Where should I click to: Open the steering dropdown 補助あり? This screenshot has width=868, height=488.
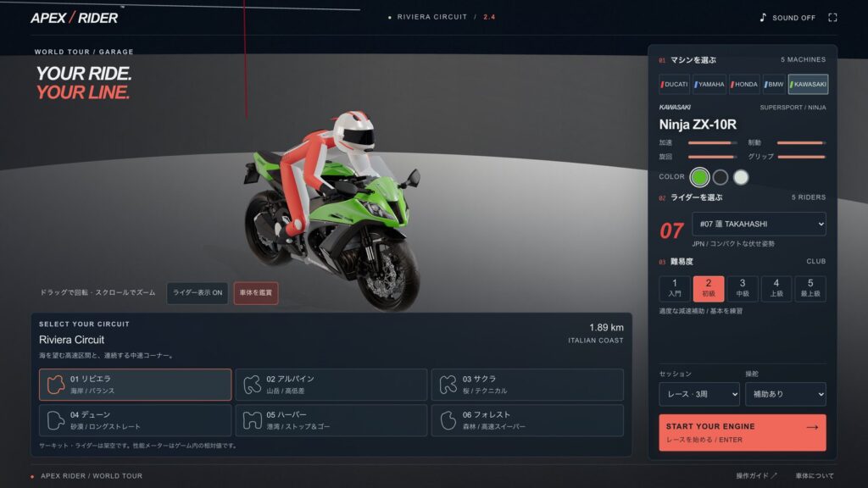(x=786, y=394)
